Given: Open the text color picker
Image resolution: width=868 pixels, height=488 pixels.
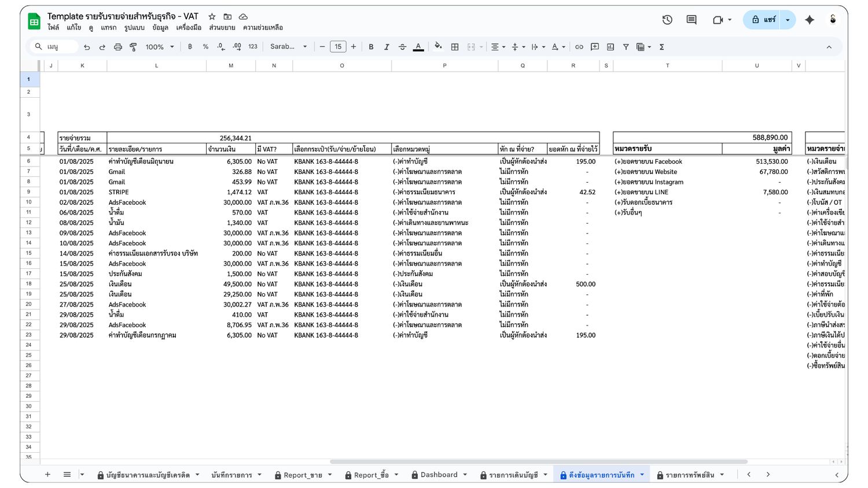Looking at the screenshot, I should click(x=418, y=47).
